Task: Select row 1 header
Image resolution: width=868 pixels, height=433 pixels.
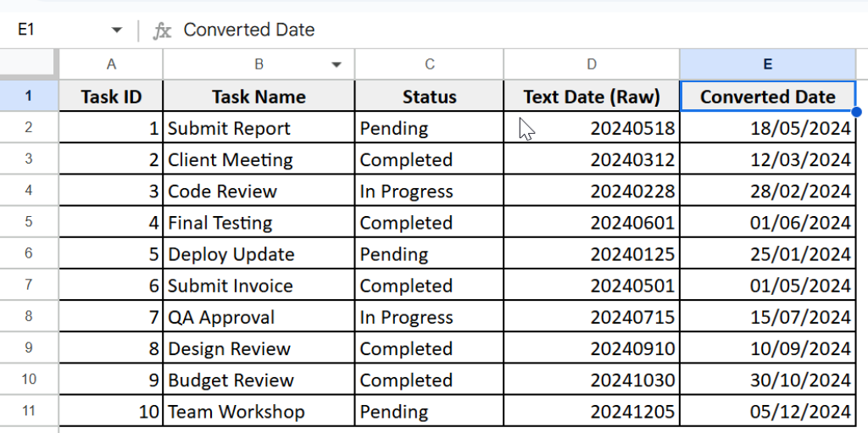Action: 29,96
